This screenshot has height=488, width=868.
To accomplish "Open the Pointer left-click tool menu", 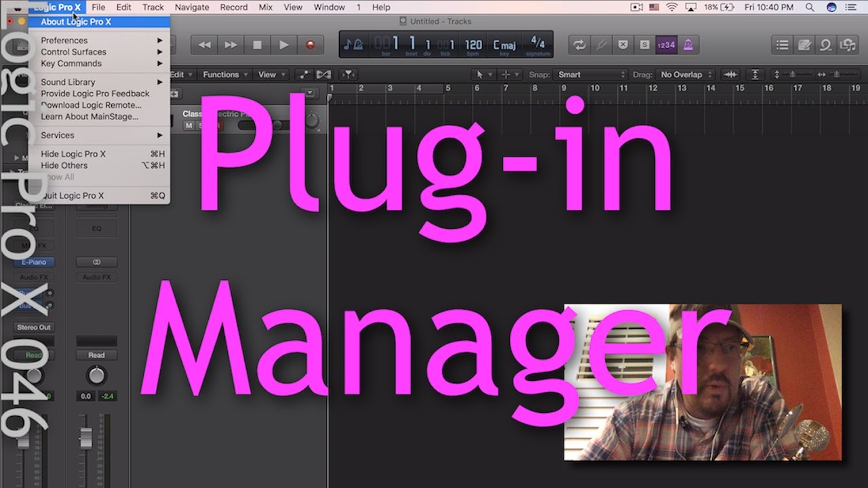I will (x=484, y=75).
